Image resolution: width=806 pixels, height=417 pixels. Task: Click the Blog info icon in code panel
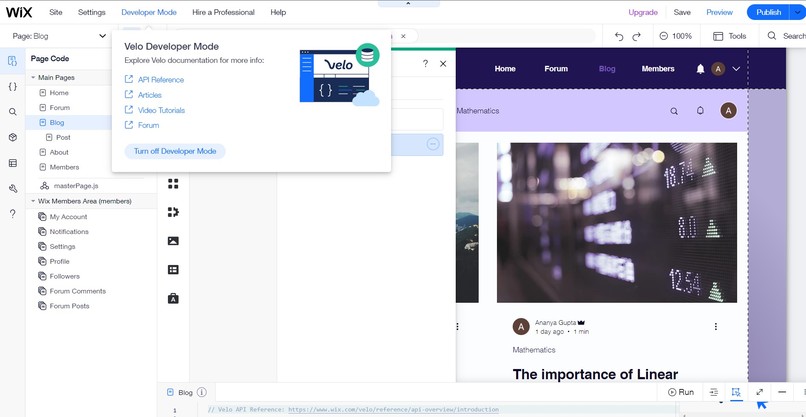[x=202, y=392]
